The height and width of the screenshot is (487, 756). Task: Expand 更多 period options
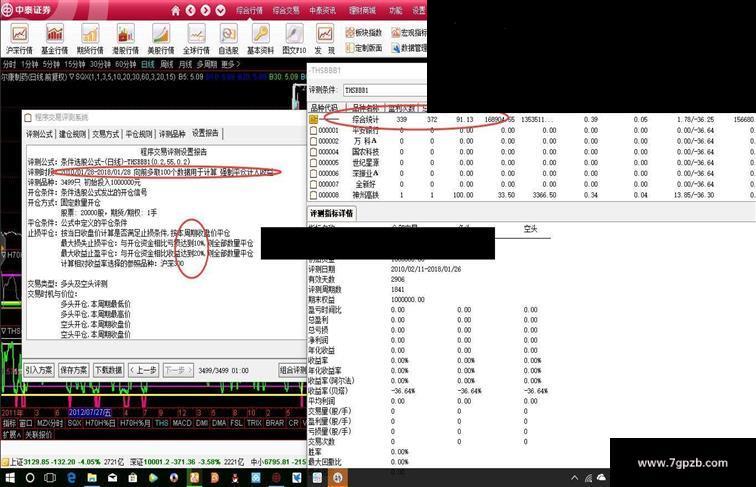pyautogui.click(x=230, y=64)
